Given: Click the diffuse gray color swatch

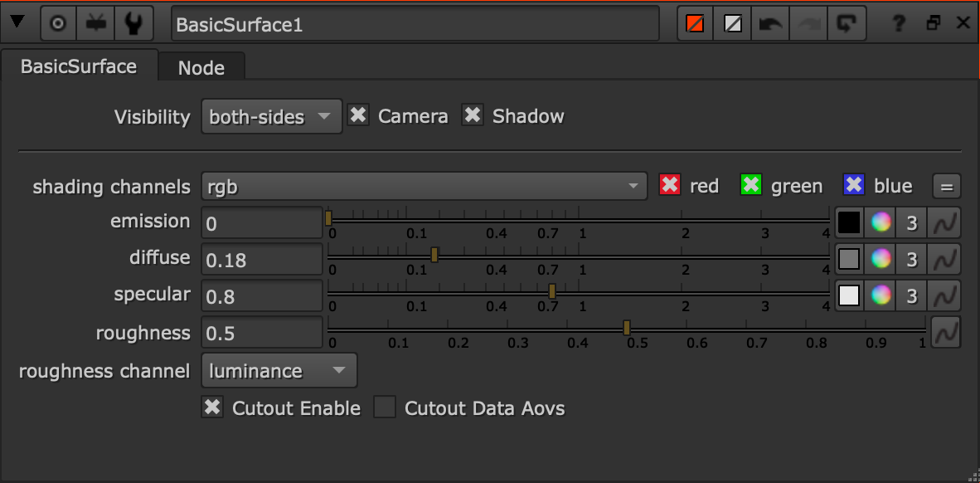Looking at the screenshot, I should tap(849, 258).
